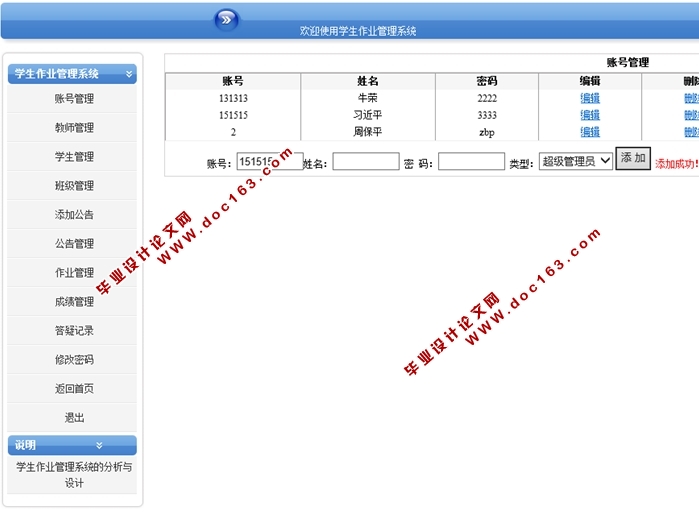Focus the 账号 input field
699x529 pixels.
(270, 161)
